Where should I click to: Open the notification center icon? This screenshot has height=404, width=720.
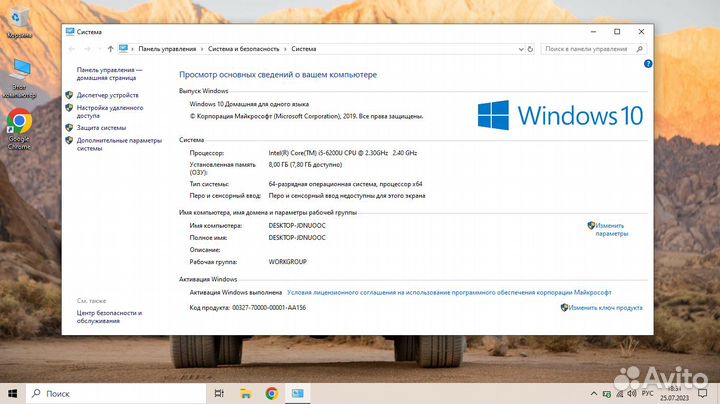pyautogui.click(x=703, y=393)
